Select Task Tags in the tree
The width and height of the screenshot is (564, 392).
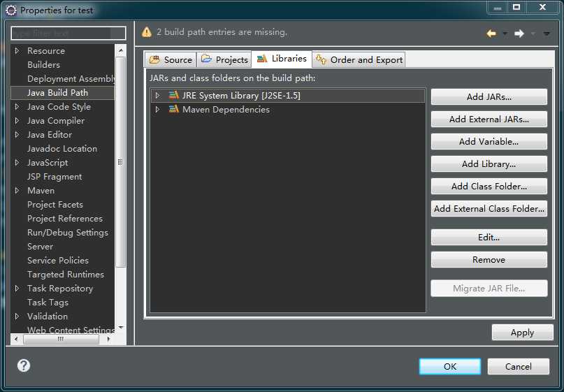coord(48,302)
